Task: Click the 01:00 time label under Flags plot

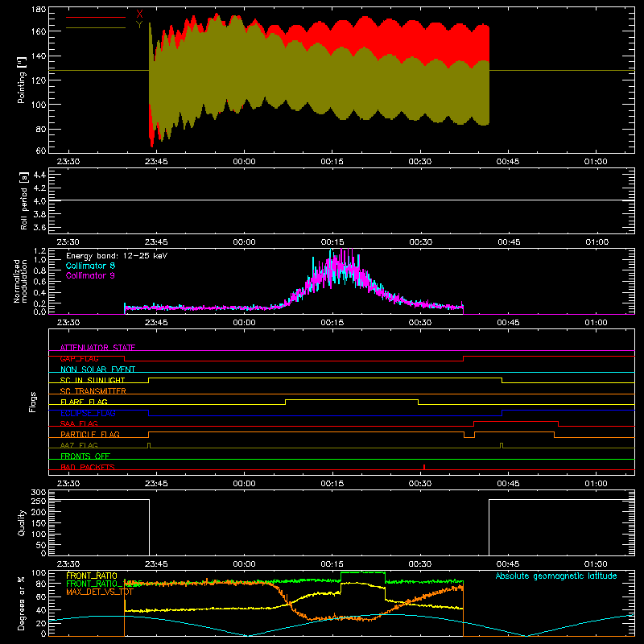Action: point(596,484)
